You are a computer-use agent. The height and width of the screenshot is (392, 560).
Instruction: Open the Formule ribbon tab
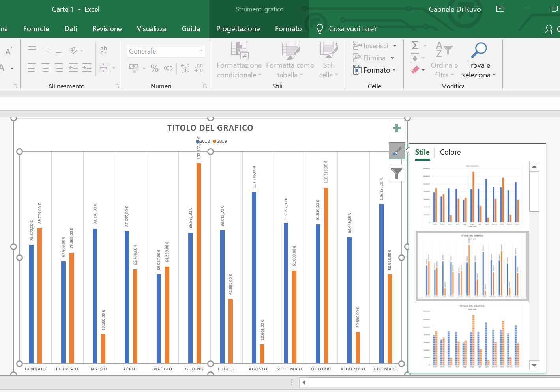tap(36, 29)
